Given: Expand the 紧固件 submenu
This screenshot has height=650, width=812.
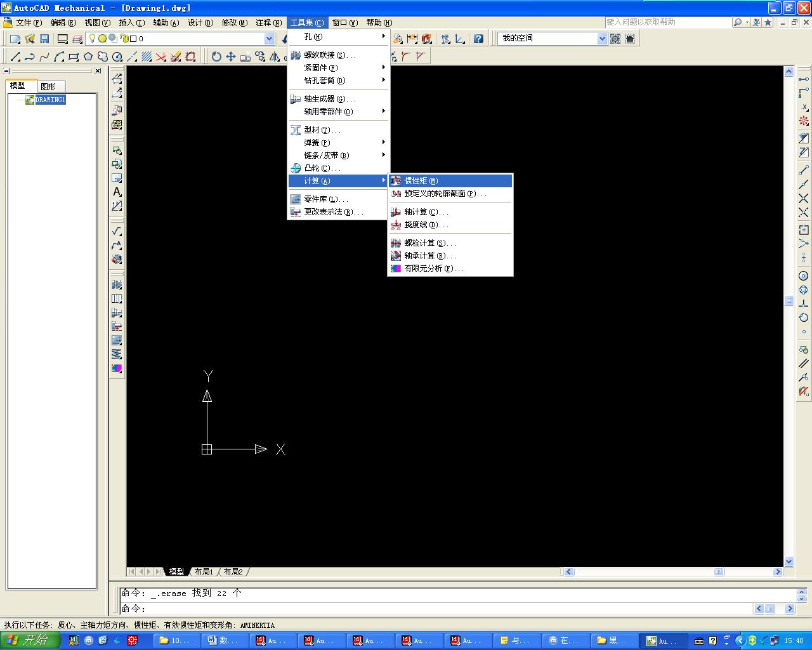Looking at the screenshot, I should 339,68.
